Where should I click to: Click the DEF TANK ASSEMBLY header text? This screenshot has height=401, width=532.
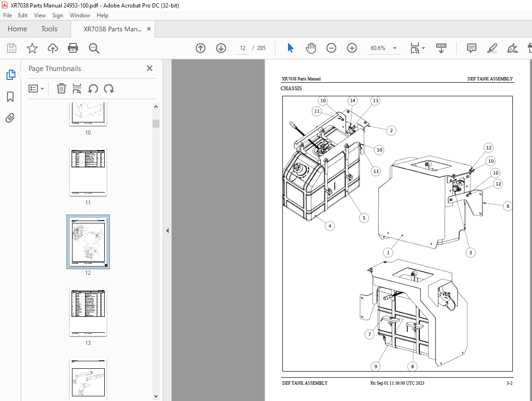490,79
